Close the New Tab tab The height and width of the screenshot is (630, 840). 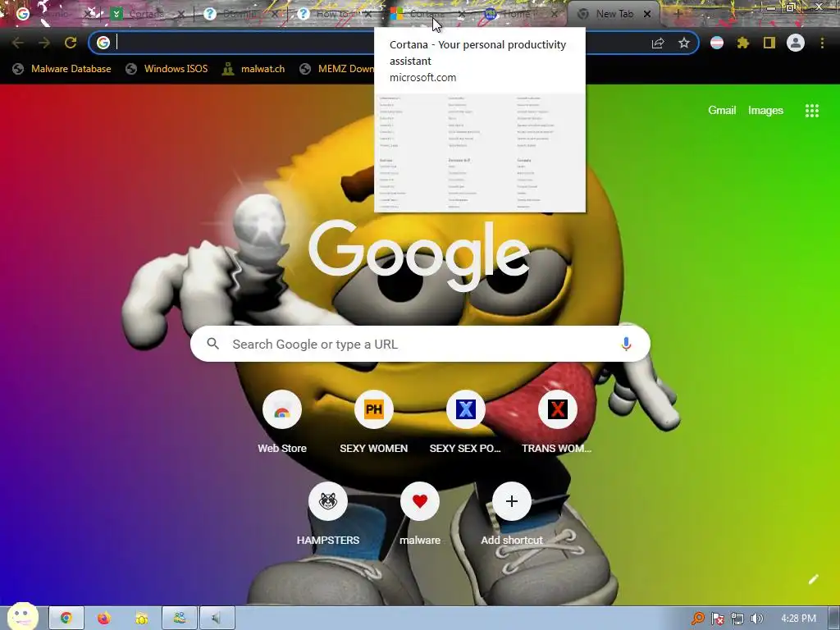pos(647,14)
